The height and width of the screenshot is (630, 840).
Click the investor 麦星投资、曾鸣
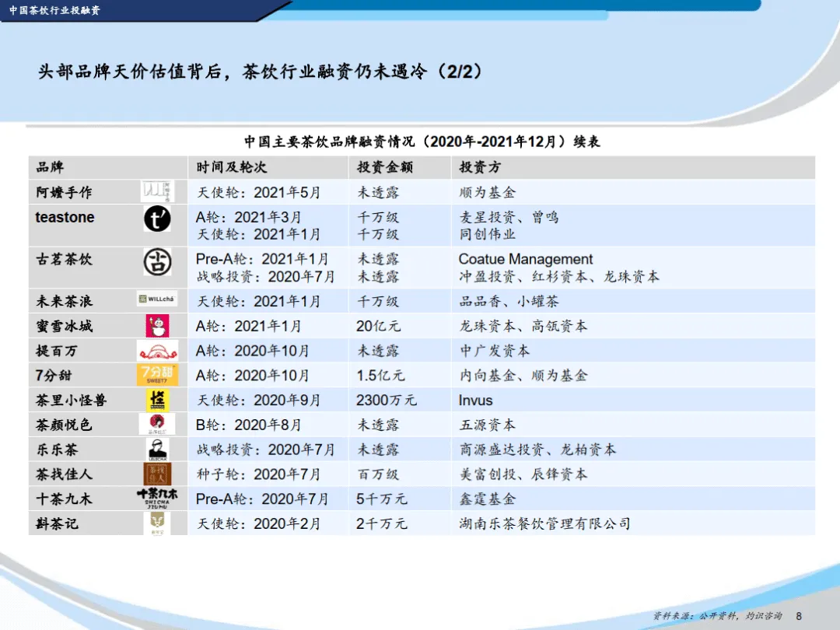click(x=509, y=217)
